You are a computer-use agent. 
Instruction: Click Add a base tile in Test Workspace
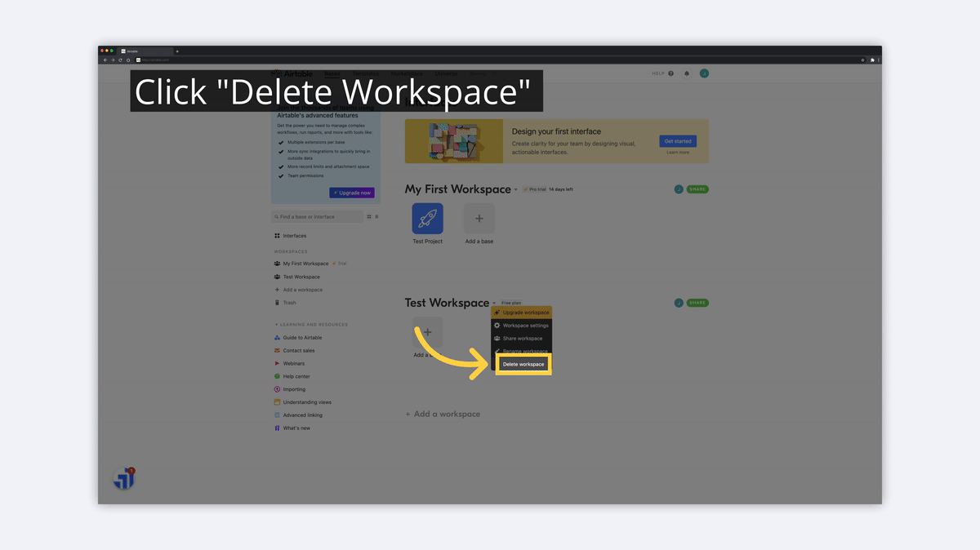[x=427, y=332]
